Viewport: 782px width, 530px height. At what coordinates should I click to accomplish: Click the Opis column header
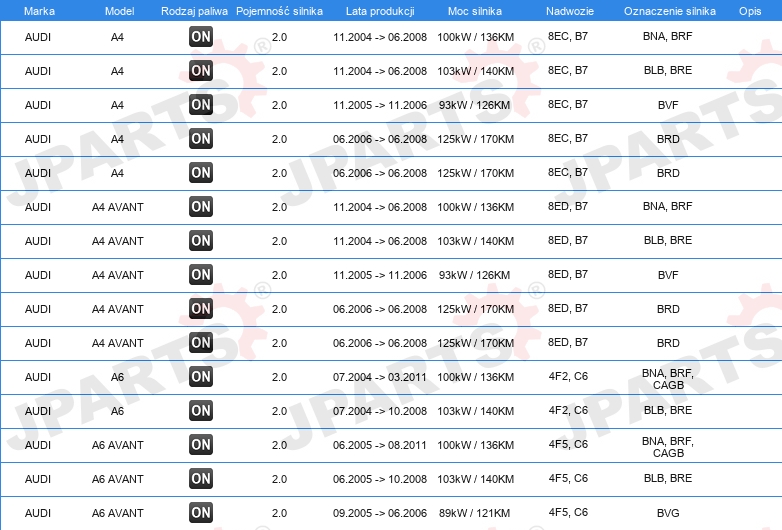[x=750, y=11]
